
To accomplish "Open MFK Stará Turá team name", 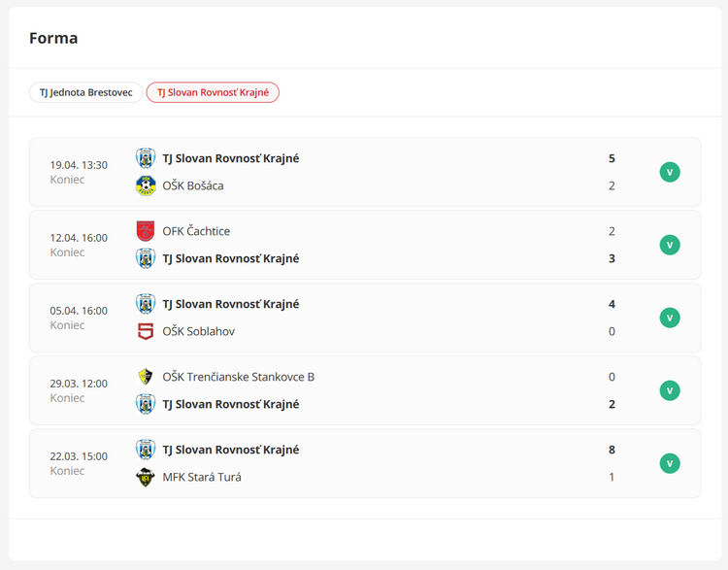I will [202, 477].
